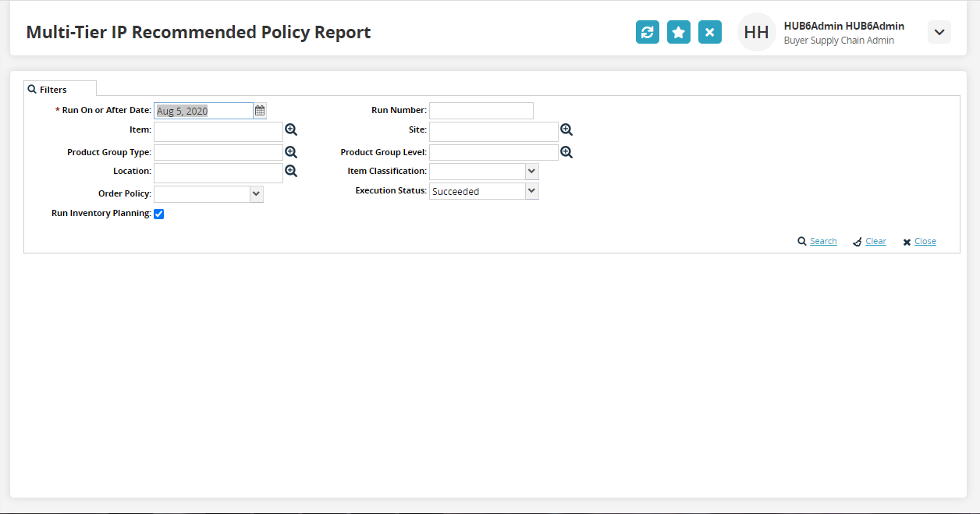Click the refresh icon in header

pyautogui.click(x=647, y=32)
